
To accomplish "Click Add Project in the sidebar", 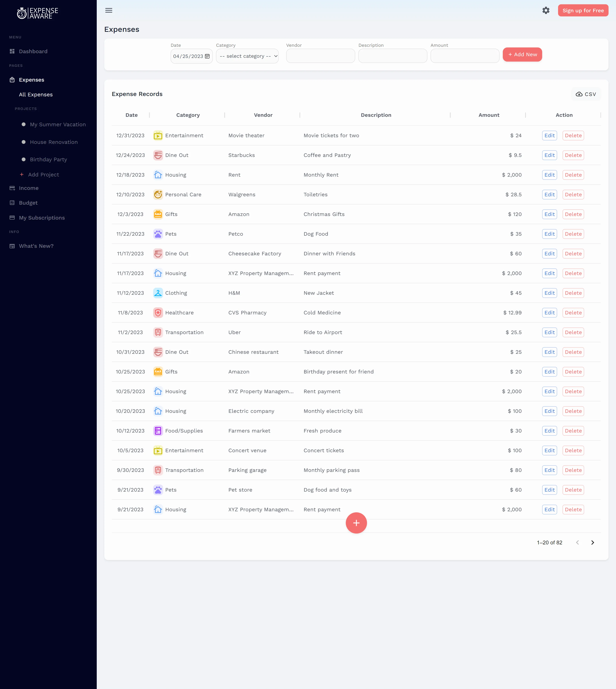I will [43, 175].
